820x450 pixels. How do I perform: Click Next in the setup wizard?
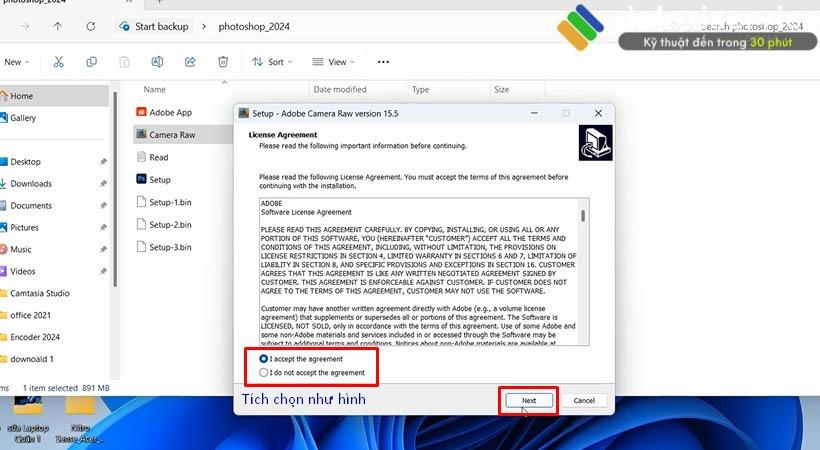[529, 400]
